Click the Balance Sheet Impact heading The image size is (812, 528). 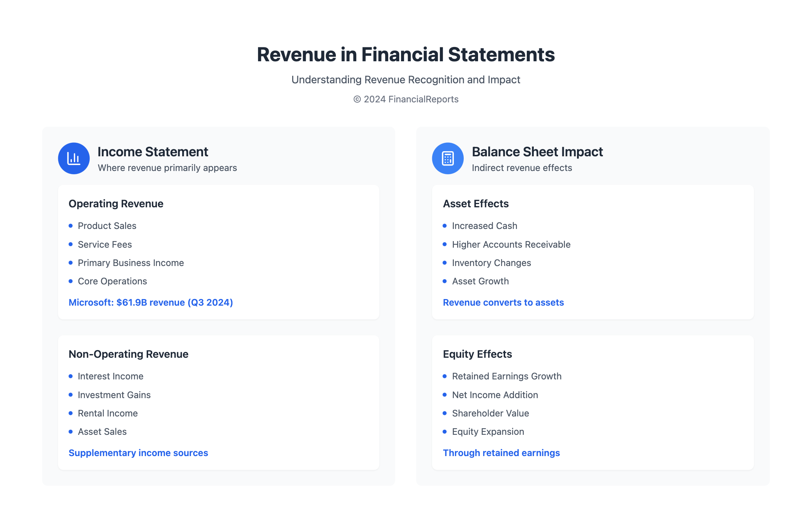tap(537, 152)
